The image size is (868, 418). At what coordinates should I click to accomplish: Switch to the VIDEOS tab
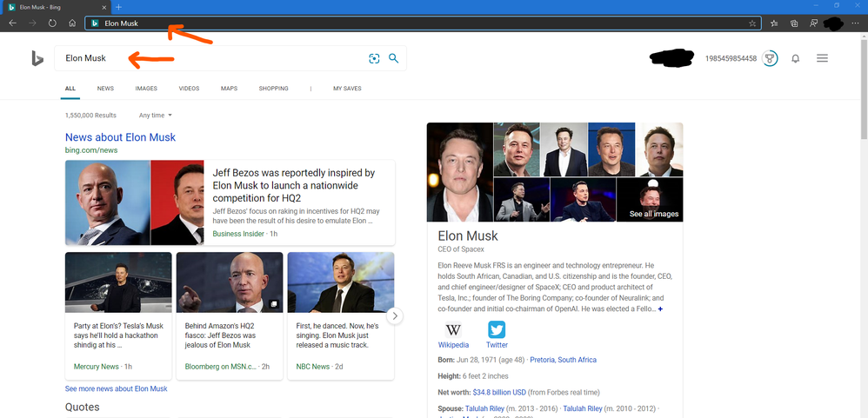click(189, 89)
